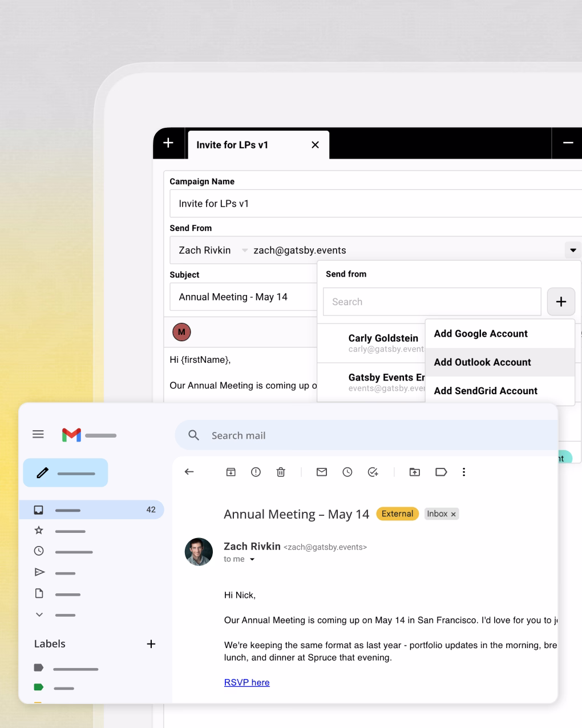Expand the Send From dropdown arrow
The width and height of the screenshot is (582, 728).
573,250
